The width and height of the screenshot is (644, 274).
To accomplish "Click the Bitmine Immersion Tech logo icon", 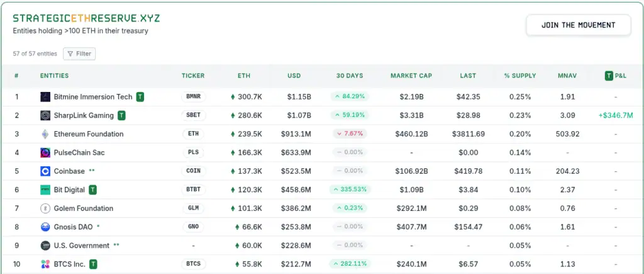I will tap(45, 97).
